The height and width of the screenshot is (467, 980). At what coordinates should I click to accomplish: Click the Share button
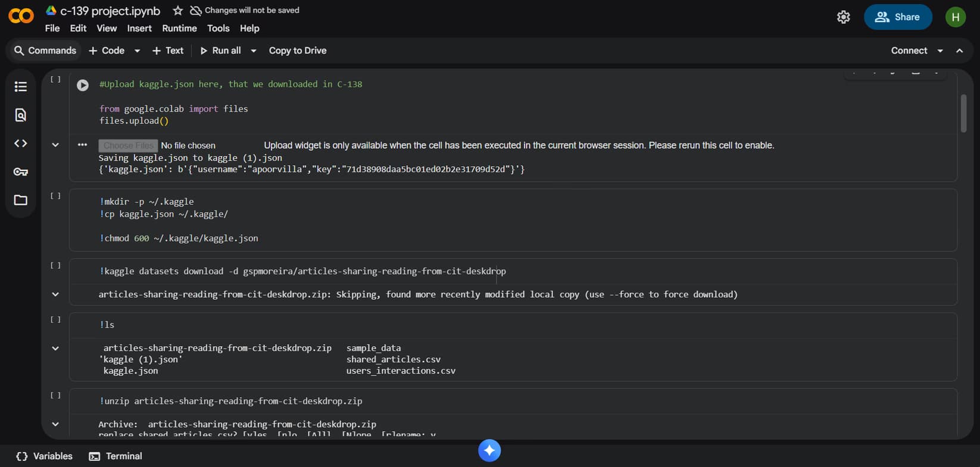click(x=897, y=17)
